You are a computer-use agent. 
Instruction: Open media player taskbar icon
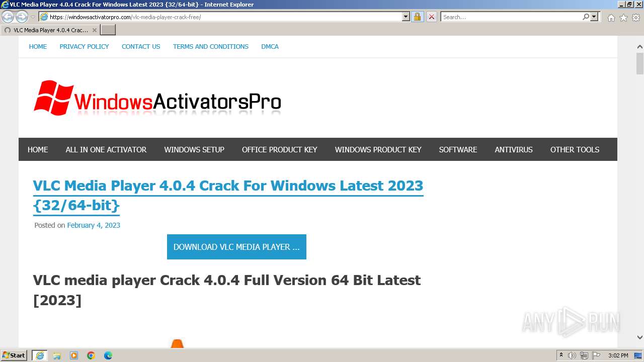[74, 355]
